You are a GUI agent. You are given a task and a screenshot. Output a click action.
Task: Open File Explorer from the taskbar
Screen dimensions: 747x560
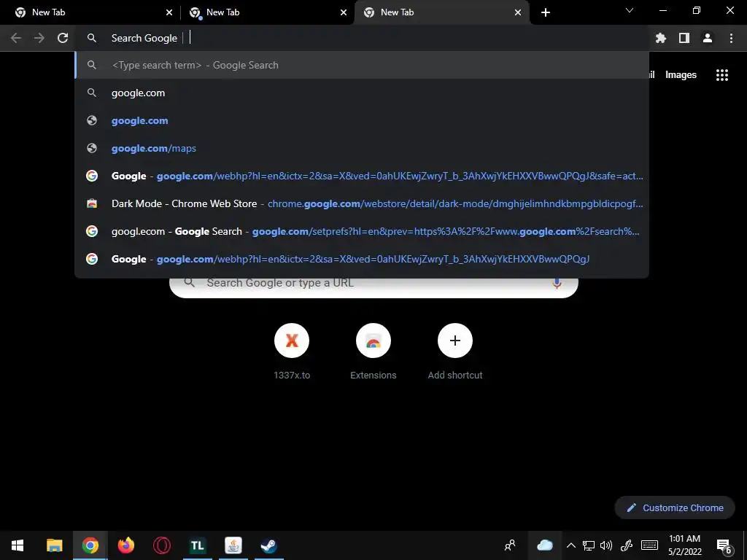click(54, 545)
